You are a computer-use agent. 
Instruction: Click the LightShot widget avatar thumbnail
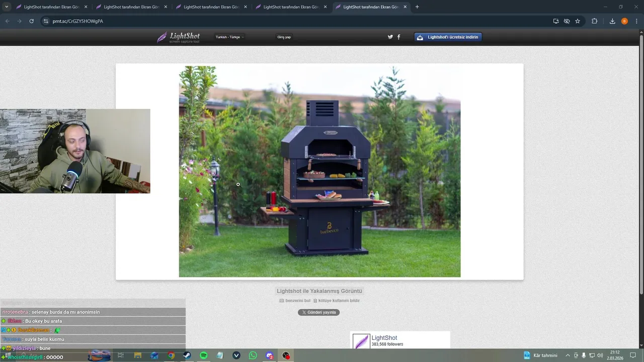click(361, 341)
